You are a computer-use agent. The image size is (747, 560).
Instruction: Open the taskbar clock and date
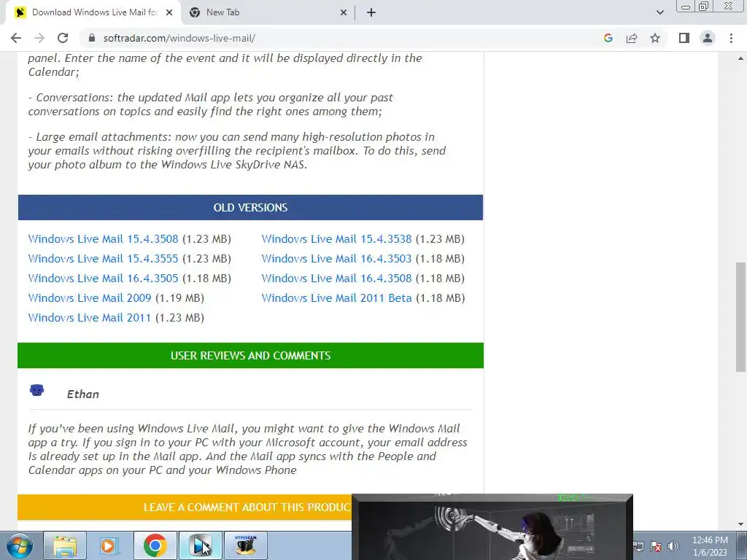pyautogui.click(x=710, y=546)
